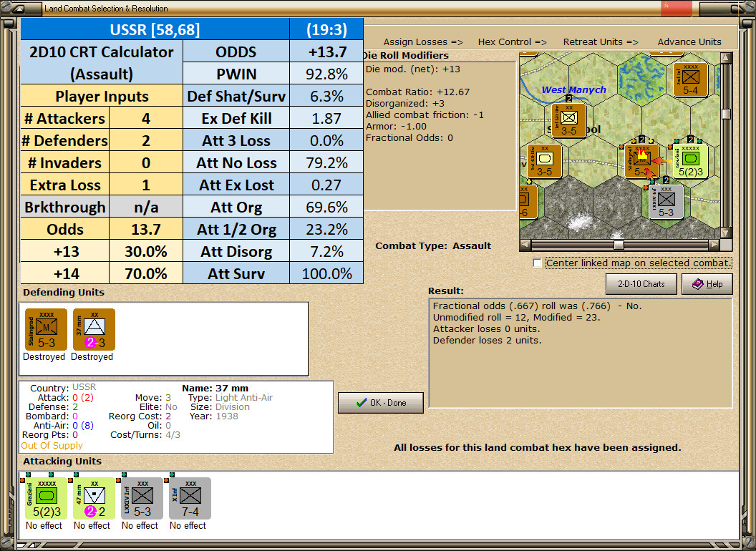This screenshot has height=551, width=756.
Task: Click Hex Control step
Action: click(512, 42)
